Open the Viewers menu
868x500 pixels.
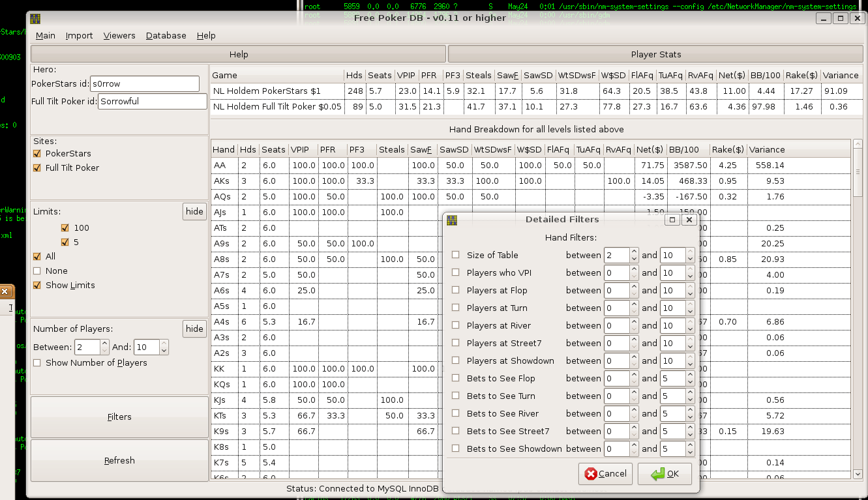(x=119, y=35)
